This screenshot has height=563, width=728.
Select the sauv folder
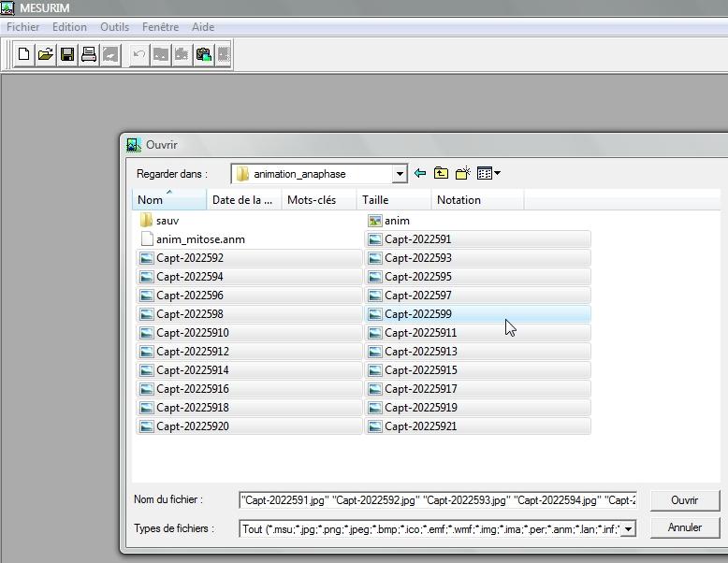pos(167,221)
